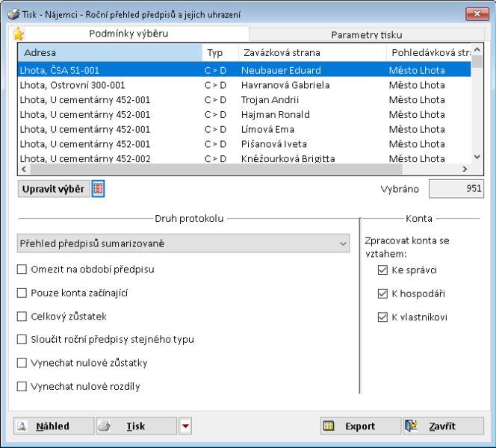Switch to the Parametry tisku tab
496x448 pixels.
366,34
